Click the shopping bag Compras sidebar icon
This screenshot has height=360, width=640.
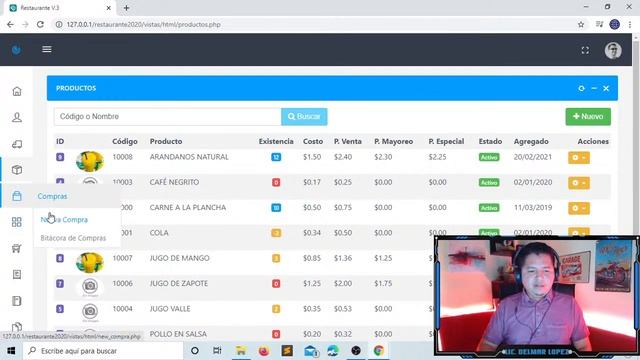(17, 196)
